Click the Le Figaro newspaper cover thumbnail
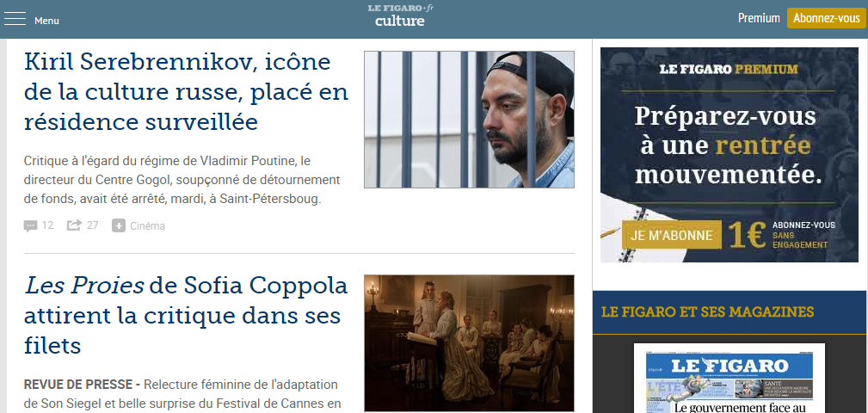The image size is (868, 413). [729, 378]
